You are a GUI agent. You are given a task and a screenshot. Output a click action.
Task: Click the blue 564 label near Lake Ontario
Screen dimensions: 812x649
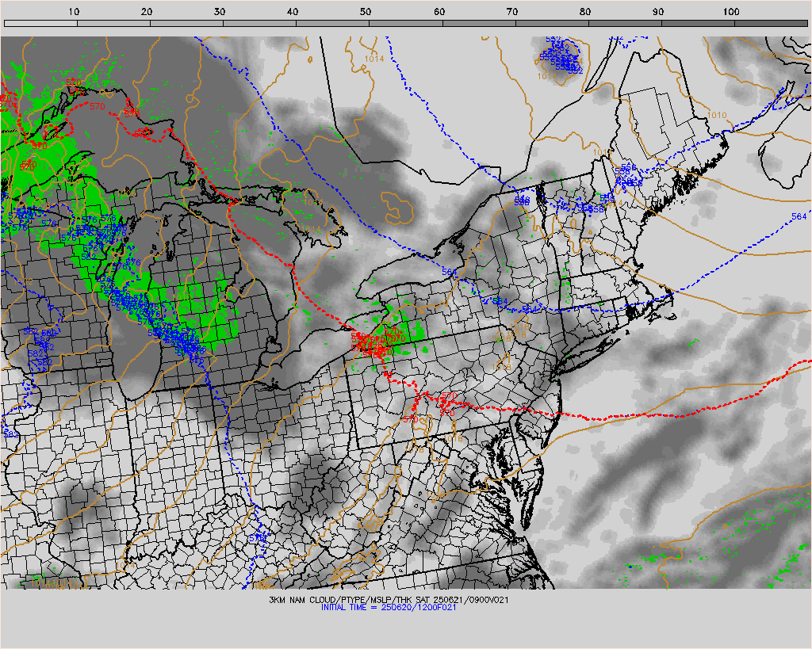pos(450,272)
